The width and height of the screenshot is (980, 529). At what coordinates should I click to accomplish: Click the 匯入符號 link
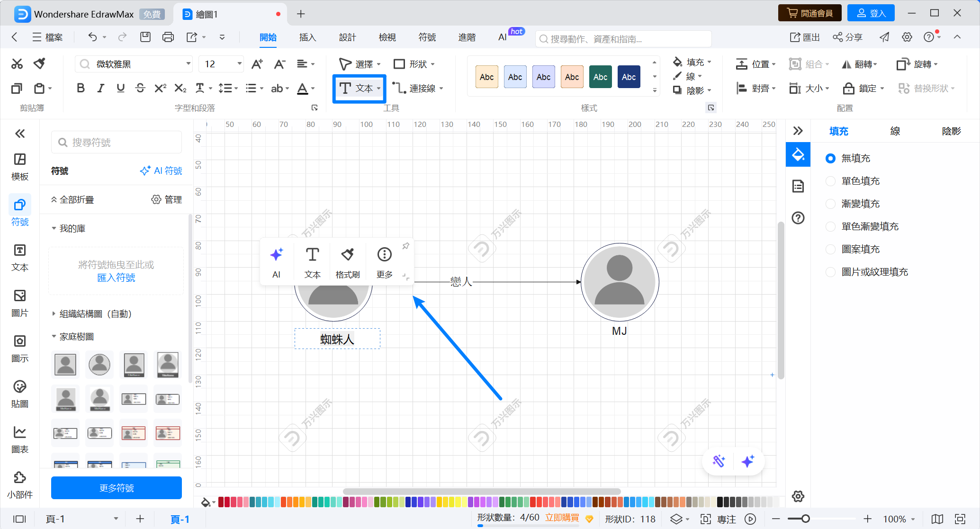116,278
